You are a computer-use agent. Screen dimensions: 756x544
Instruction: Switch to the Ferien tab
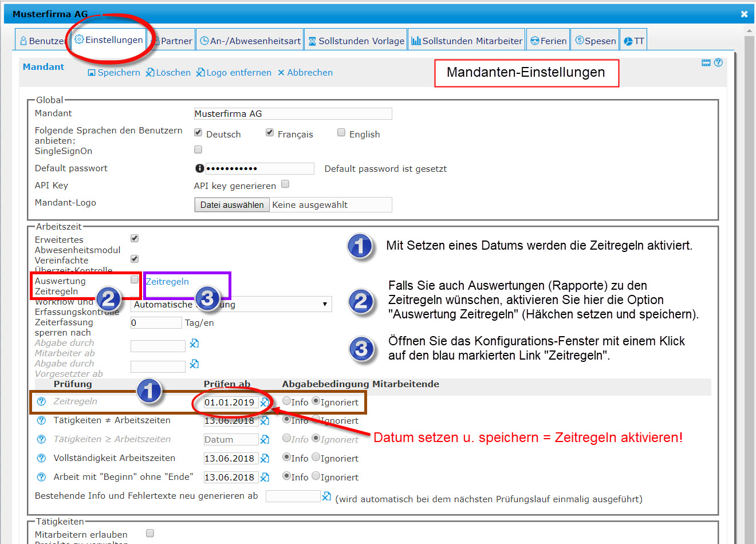click(548, 41)
